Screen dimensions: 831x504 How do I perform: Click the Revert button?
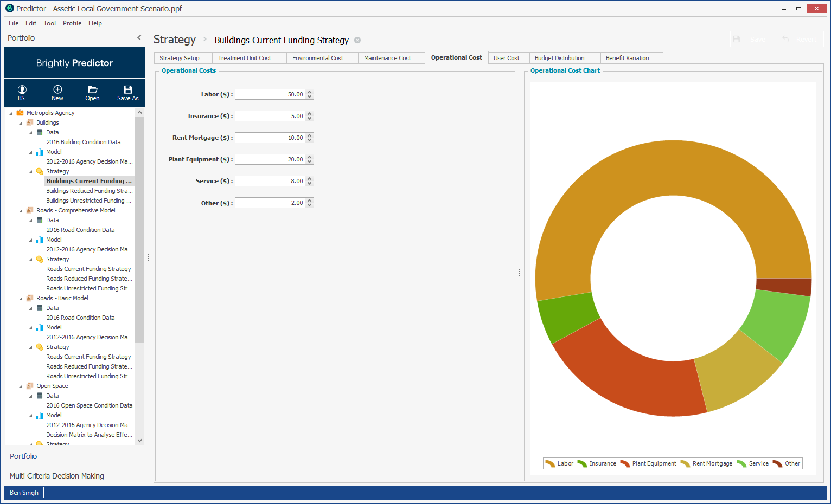801,39
